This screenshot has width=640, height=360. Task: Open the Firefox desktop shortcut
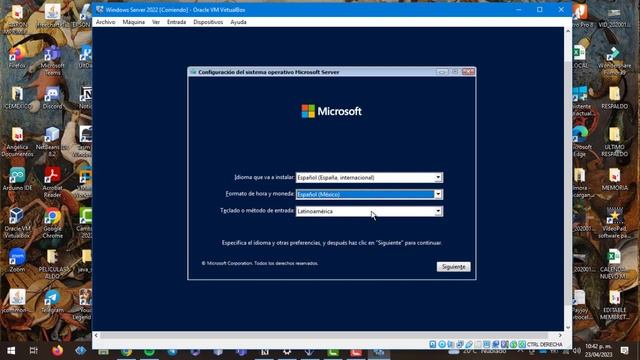point(17,58)
